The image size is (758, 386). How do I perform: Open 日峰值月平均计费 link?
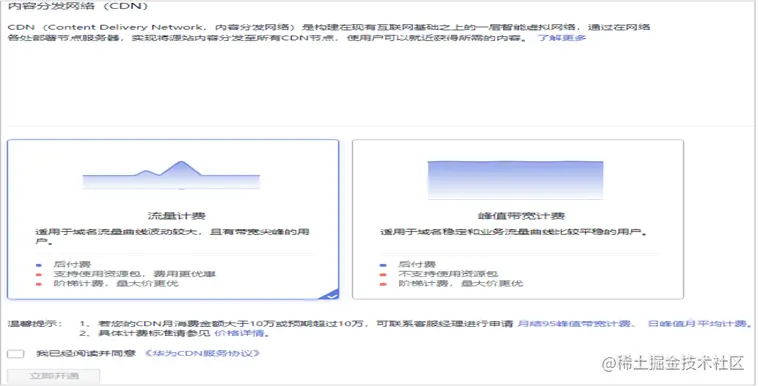[x=698, y=324]
